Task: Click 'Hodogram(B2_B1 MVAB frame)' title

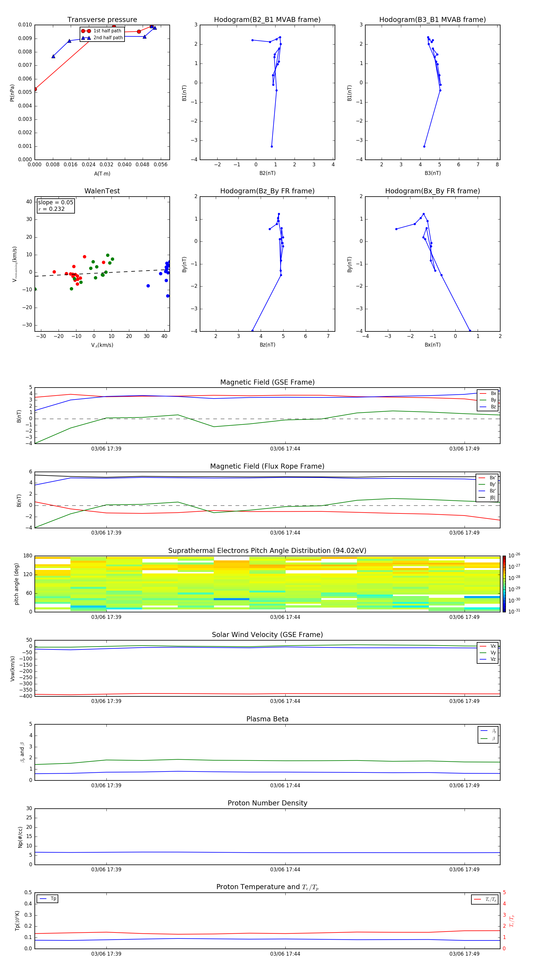Action: click(267, 20)
